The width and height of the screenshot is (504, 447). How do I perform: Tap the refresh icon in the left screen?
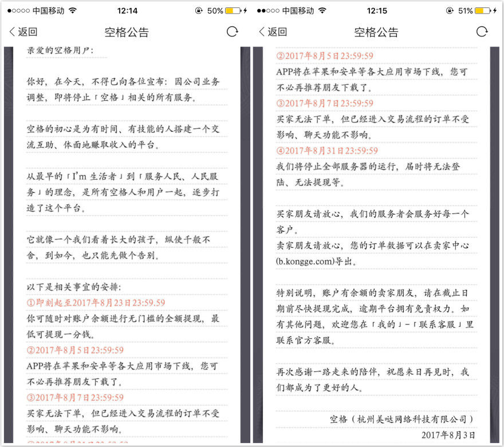pyautogui.click(x=232, y=32)
